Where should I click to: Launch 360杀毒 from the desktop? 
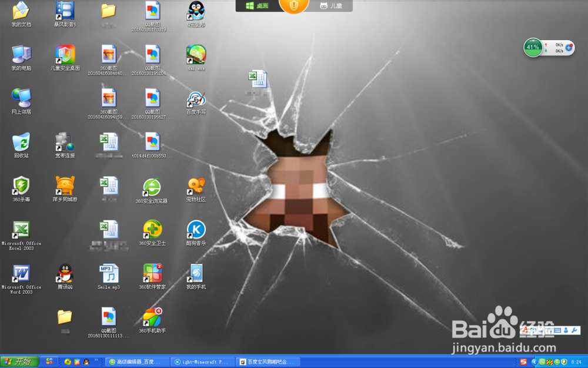[21, 189]
